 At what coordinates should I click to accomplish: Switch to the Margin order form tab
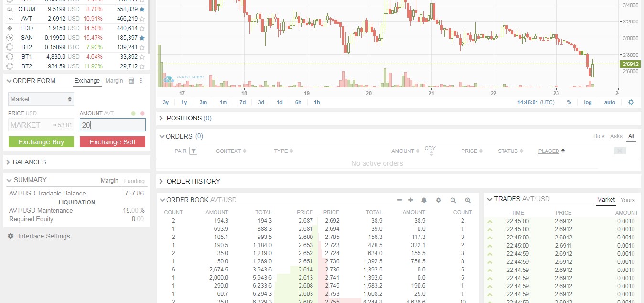114,81
